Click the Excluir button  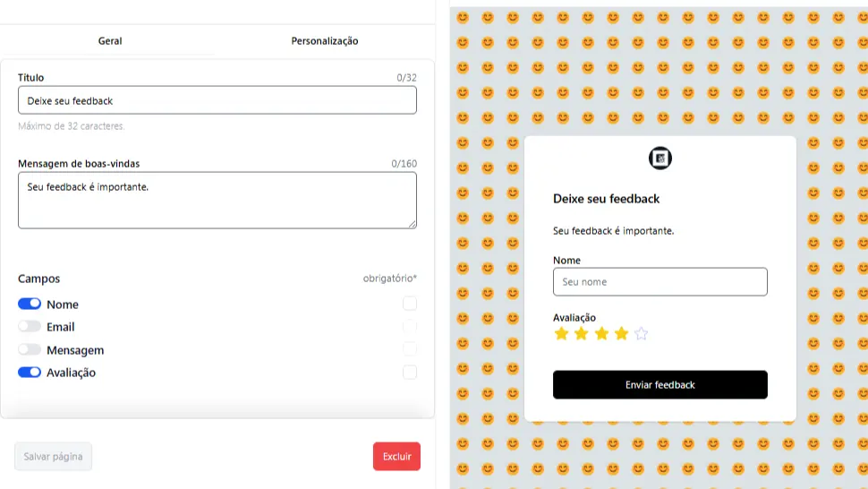click(x=396, y=457)
